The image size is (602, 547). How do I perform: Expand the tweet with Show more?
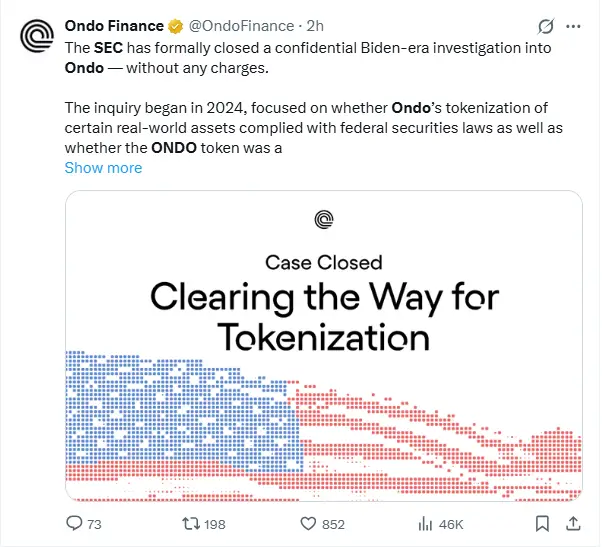point(103,168)
